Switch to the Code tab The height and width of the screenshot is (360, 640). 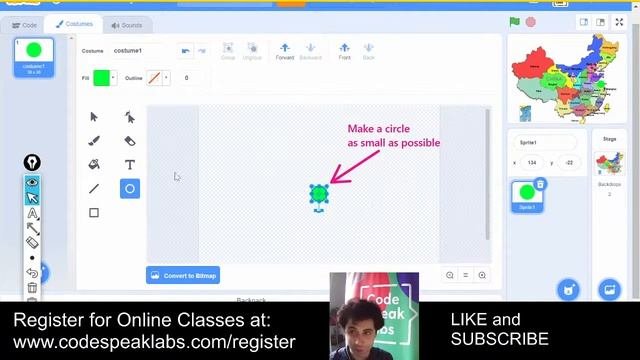click(x=24, y=25)
